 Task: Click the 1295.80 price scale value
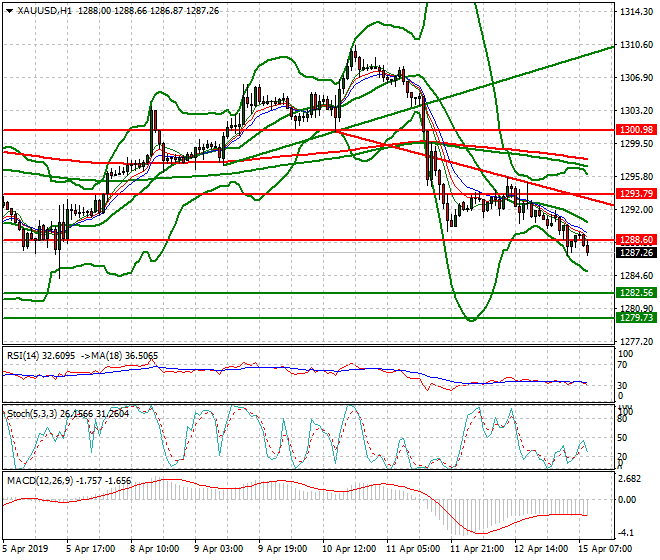(636, 176)
